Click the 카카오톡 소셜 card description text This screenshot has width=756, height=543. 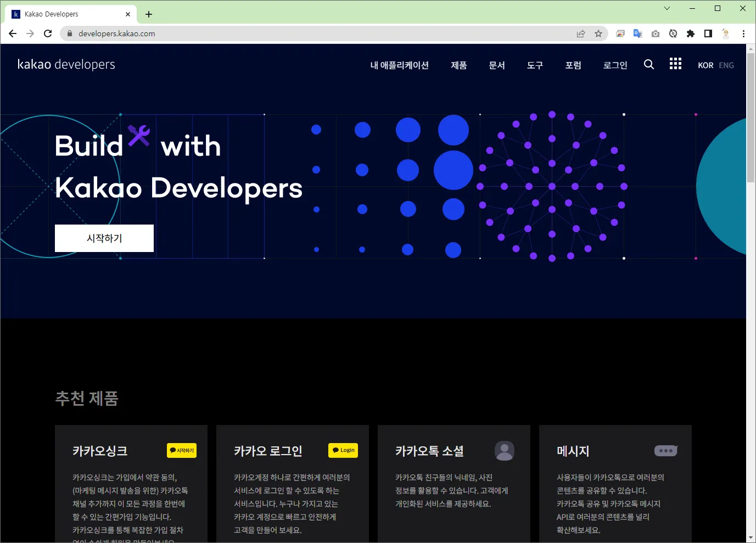(x=452, y=491)
